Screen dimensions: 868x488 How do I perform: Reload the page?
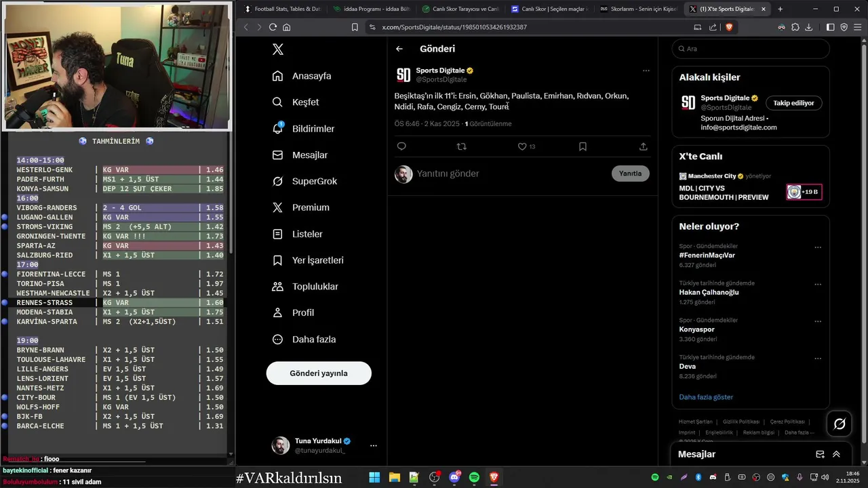pos(273,27)
